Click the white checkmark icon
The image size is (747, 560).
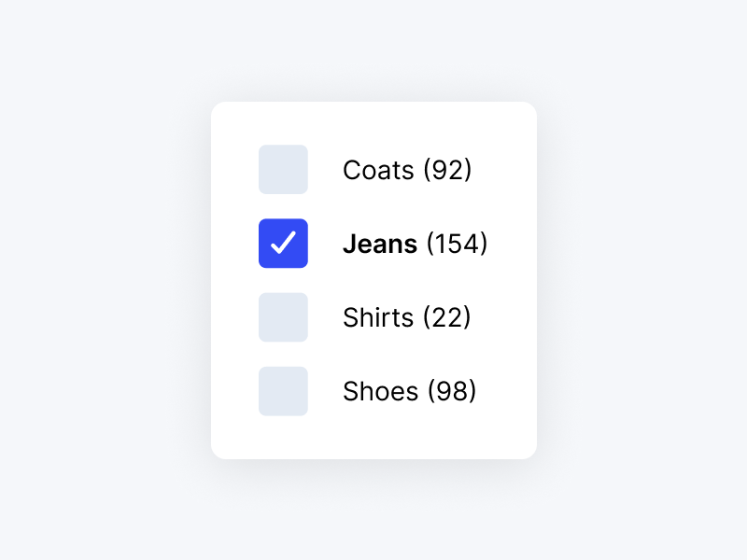click(283, 244)
